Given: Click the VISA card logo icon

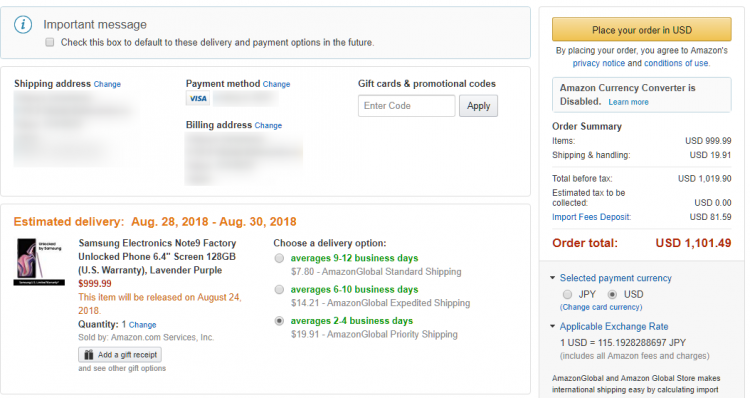Looking at the screenshot, I should (x=198, y=99).
